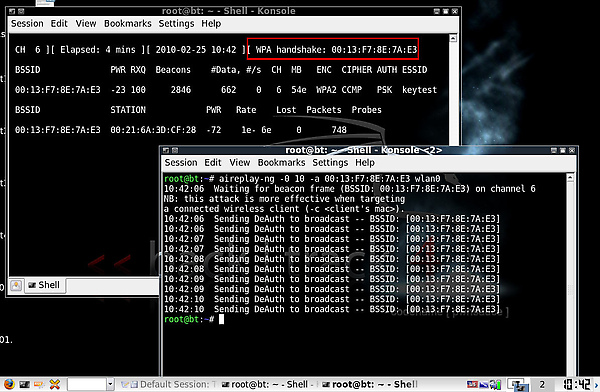Open the Konsole terminal launcher in taskbar
Image resolution: width=600 pixels, height=392 pixels.
(x=24, y=384)
